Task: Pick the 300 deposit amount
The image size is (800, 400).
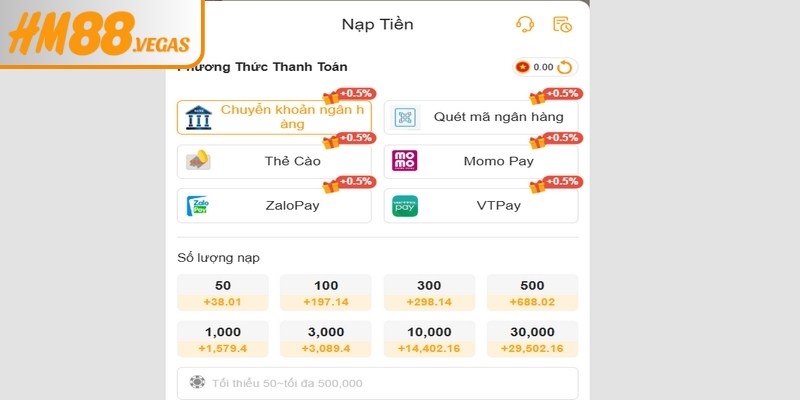Action: point(429,292)
